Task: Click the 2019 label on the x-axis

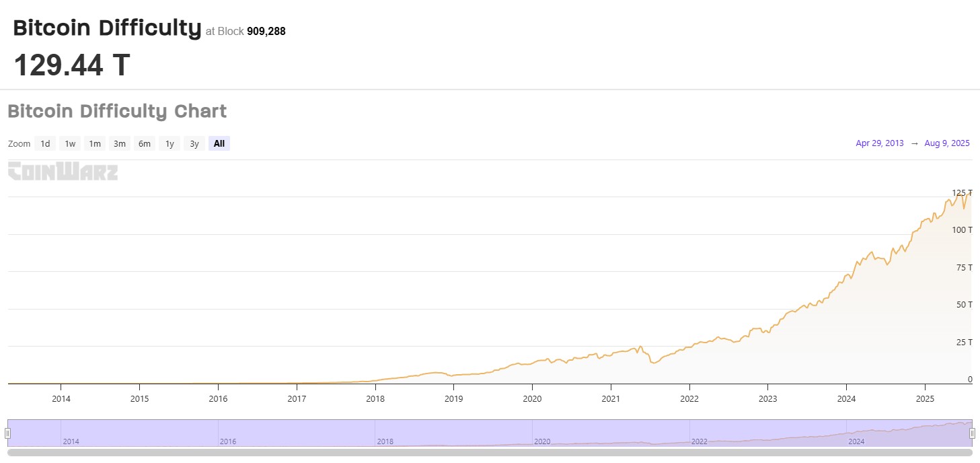Action: 454,398
